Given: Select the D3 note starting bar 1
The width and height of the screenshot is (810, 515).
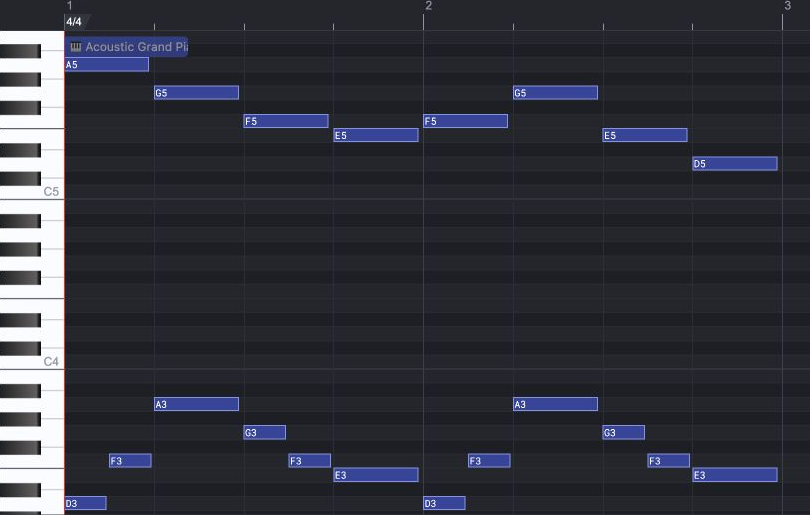Looking at the screenshot, I should pyautogui.click(x=86, y=503).
